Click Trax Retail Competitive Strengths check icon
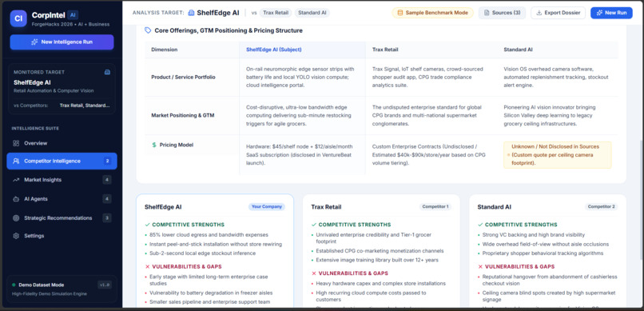This screenshot has width=644, height=311. [x=314, y=225]
